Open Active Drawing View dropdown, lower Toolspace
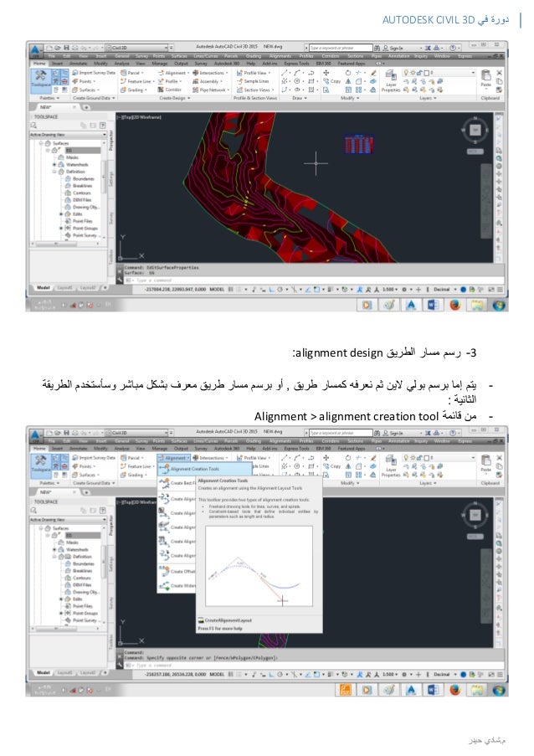534x756 pixels. (x=68, y=520)
